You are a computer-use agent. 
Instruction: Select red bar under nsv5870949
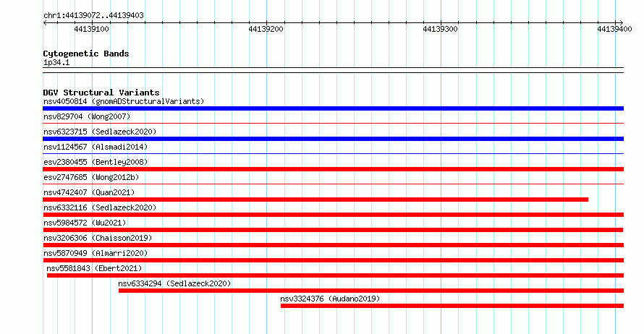[333, 260]
